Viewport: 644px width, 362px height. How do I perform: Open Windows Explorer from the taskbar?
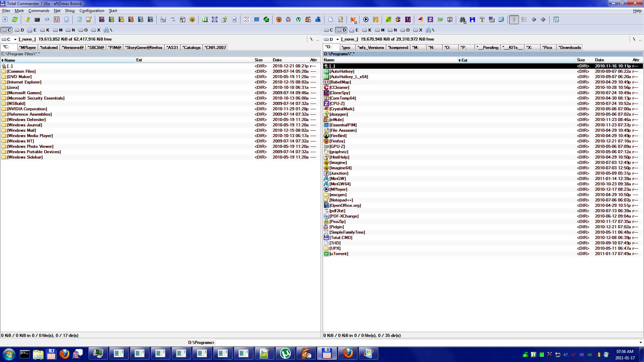click(38, 354)
